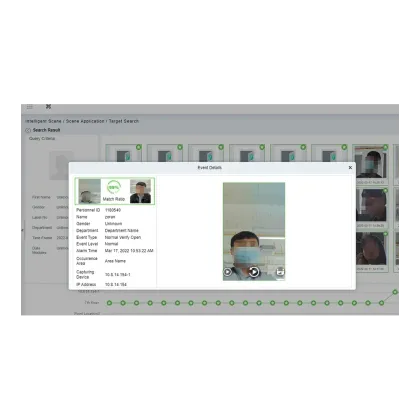Collapse the left query panel using the edge arrow
Screen dimensions: 420x420
click(23, 230)
